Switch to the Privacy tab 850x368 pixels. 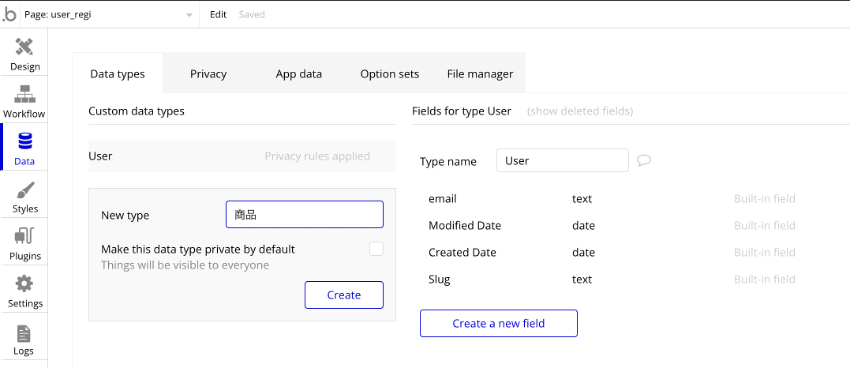(x=208, y=74)
